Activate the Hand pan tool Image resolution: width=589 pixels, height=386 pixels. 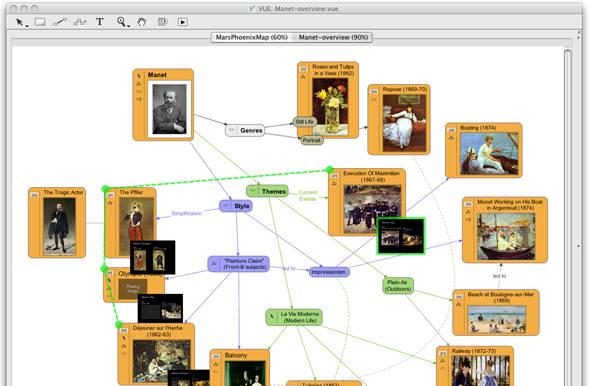(x=142, y=22)
